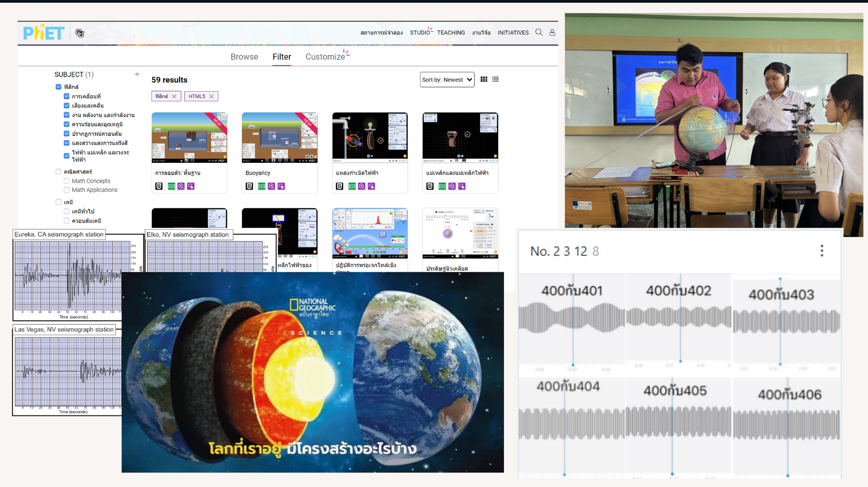Toggle ไฟฟ้า แม่เหล็ก และวงจรไฟฟ้า checkbox
The height and width of the screenshot is (487, 868).
click(x=67, y=155)
